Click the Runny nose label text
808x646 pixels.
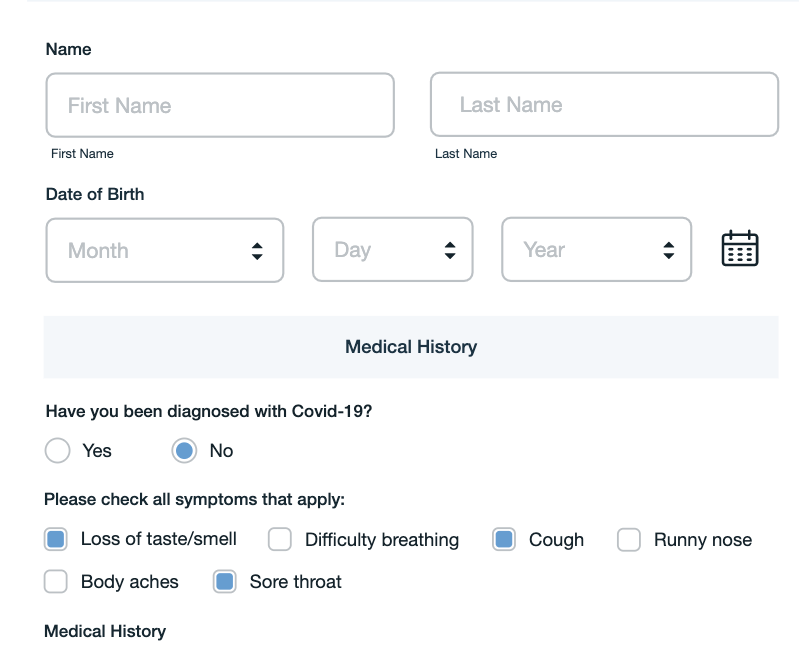(702, 540)
